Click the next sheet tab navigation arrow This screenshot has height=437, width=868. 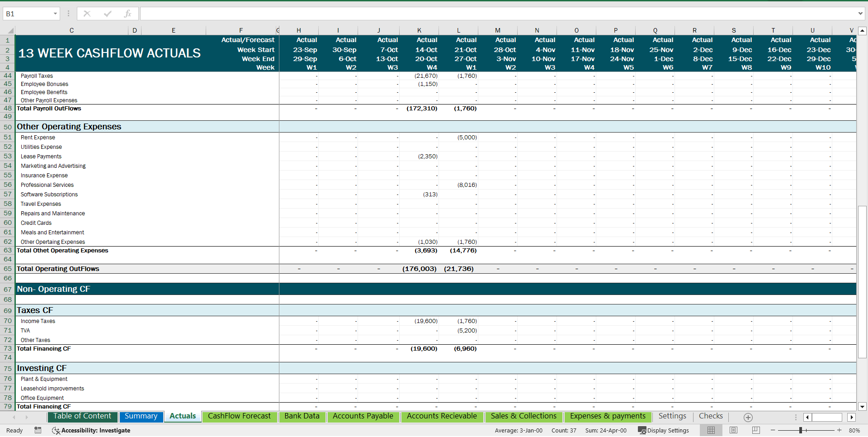click(x=27, y=417)
